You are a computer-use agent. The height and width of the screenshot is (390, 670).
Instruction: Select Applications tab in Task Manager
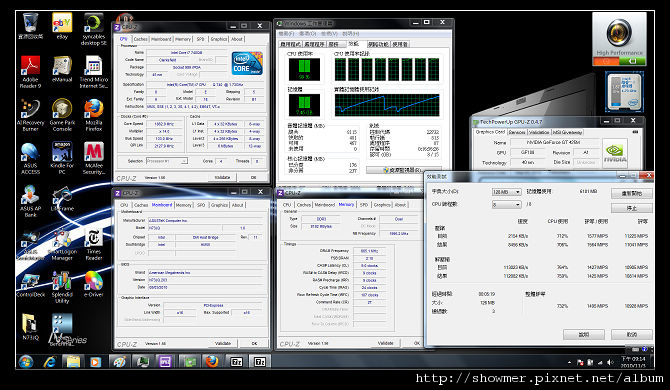(290, 44)
